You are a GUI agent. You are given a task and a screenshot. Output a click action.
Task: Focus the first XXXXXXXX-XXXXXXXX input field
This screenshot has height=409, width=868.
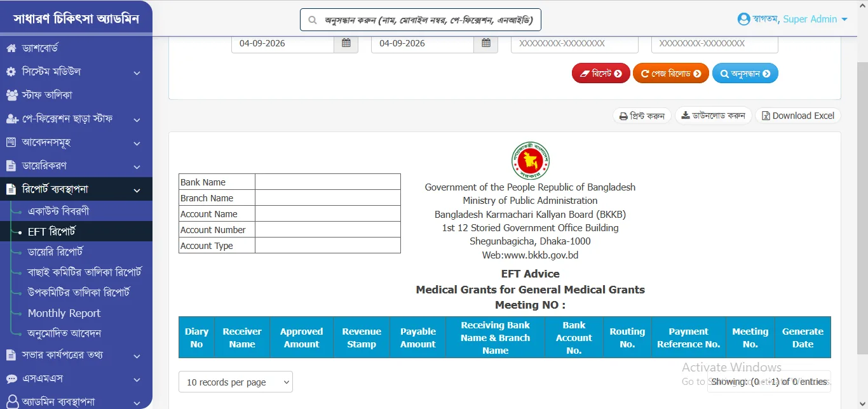[574, 43]
